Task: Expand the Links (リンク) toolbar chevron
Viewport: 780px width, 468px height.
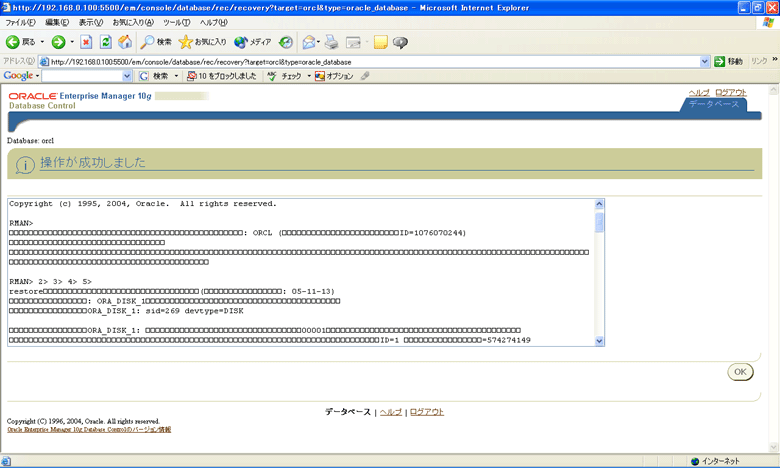Action: (775, 60)
